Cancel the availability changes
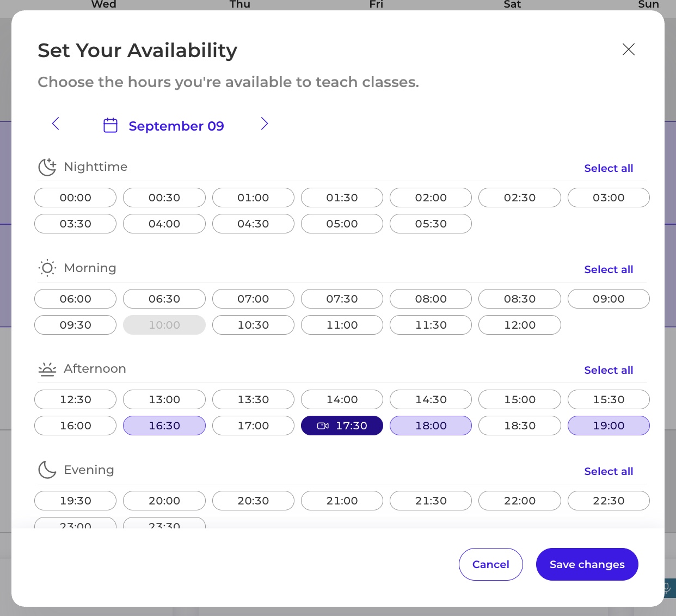The image size is (676, 616). point(491,564)
